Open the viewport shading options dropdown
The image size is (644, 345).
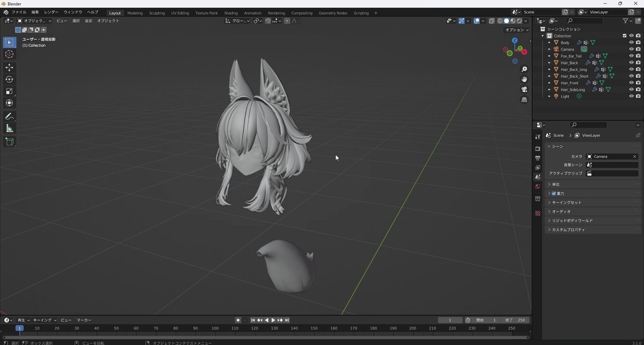tap(526, 21)
